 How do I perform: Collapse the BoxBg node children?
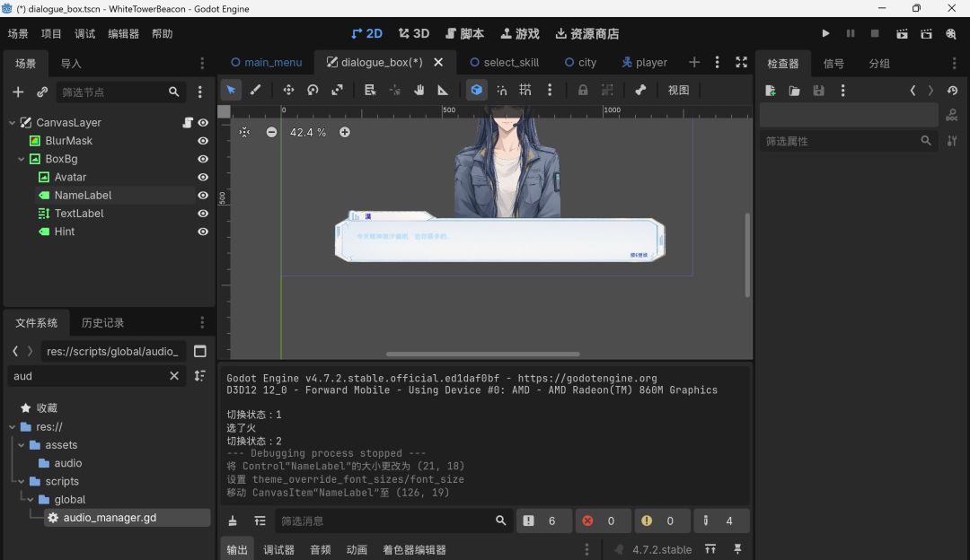click(x=21, y=159)
